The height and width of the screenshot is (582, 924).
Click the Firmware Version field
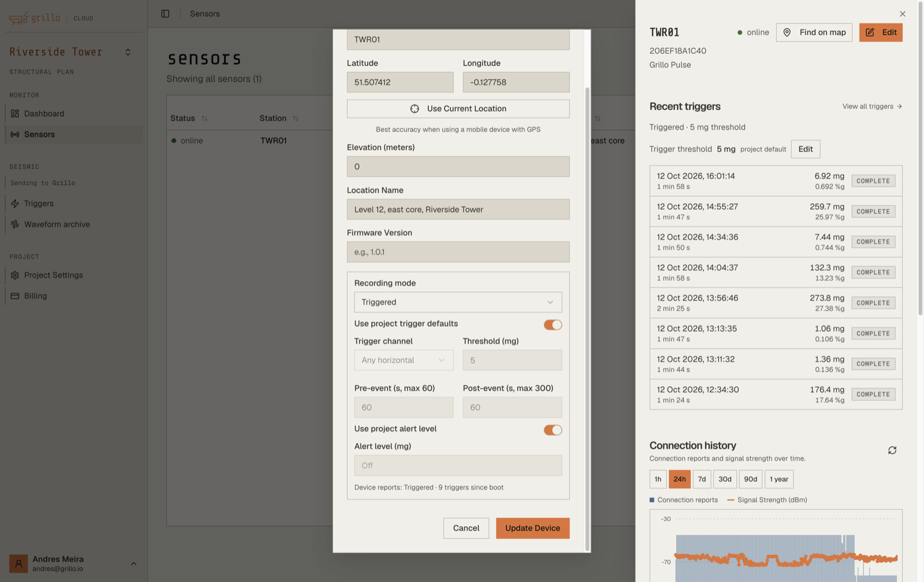click(458, 252)
